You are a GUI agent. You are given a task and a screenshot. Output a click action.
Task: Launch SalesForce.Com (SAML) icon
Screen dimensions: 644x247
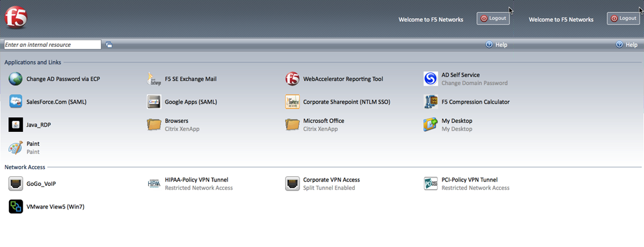click(x=15, y=102)
